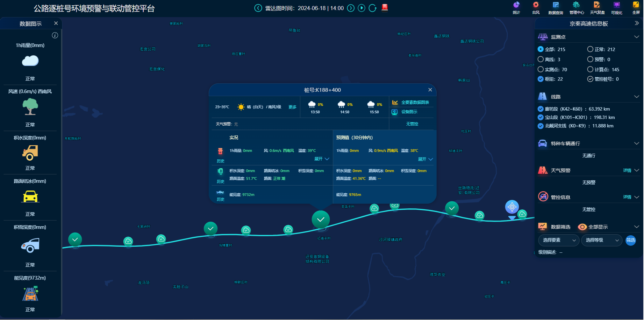The image size is (644, 320).
Task: Click the info icon in 数据图示 panel
Action: click(55, 35)
